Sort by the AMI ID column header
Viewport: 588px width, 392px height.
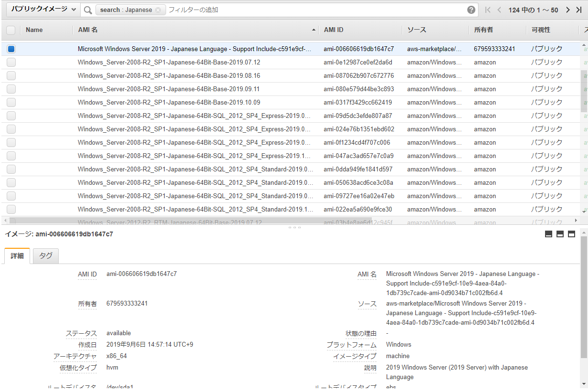pyautogui.click(x=334, y=30)
